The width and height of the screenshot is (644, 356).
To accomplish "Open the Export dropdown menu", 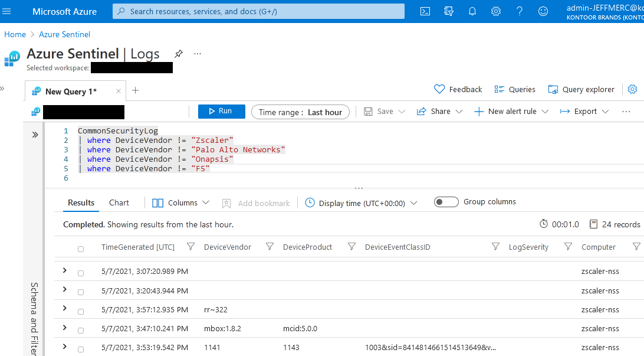I will click(x=583, y=111).
